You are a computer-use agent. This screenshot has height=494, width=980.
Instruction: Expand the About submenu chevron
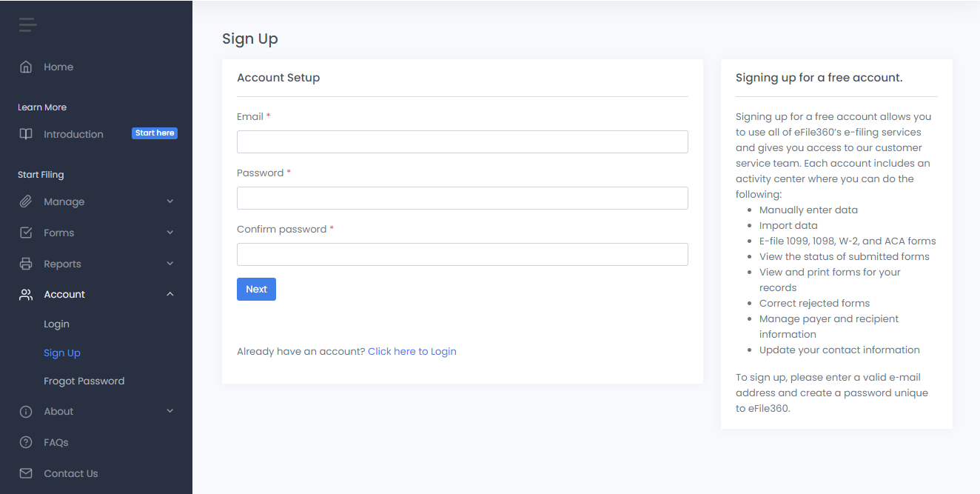170,411
